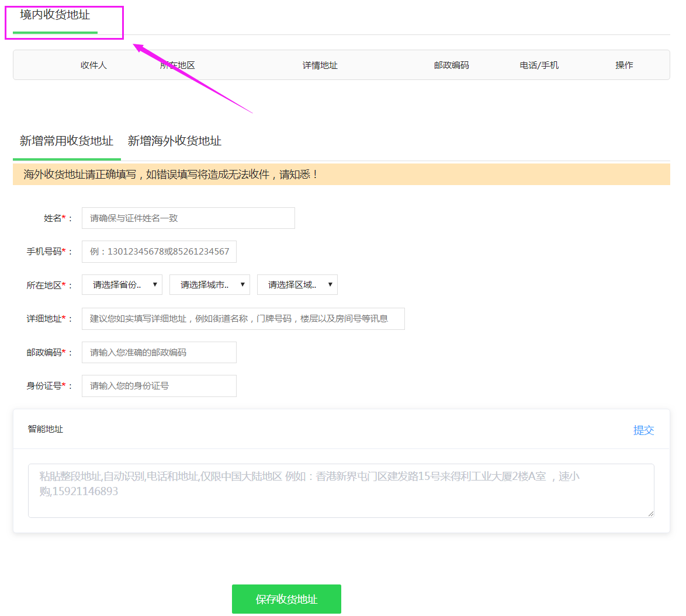Viewport: 686px width, 616px height.
Task: Click the 提交 submit link
Action: coord(643,430)
